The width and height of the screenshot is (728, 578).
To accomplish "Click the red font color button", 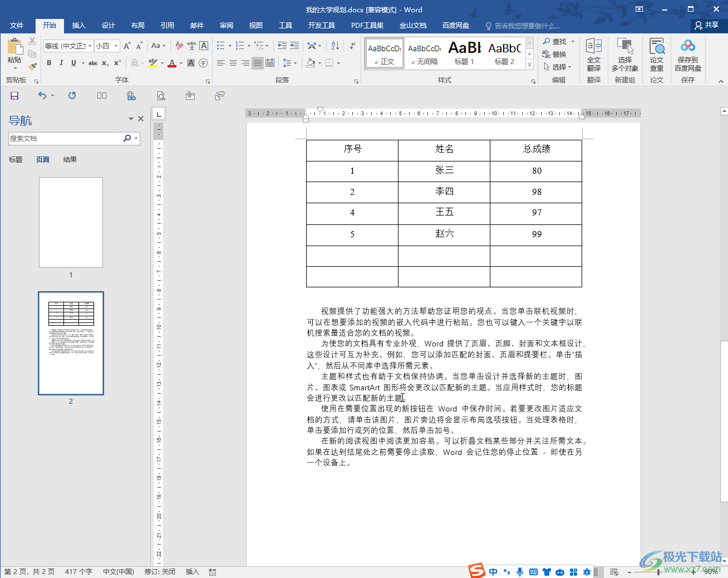I will click(x=172, y=63).
